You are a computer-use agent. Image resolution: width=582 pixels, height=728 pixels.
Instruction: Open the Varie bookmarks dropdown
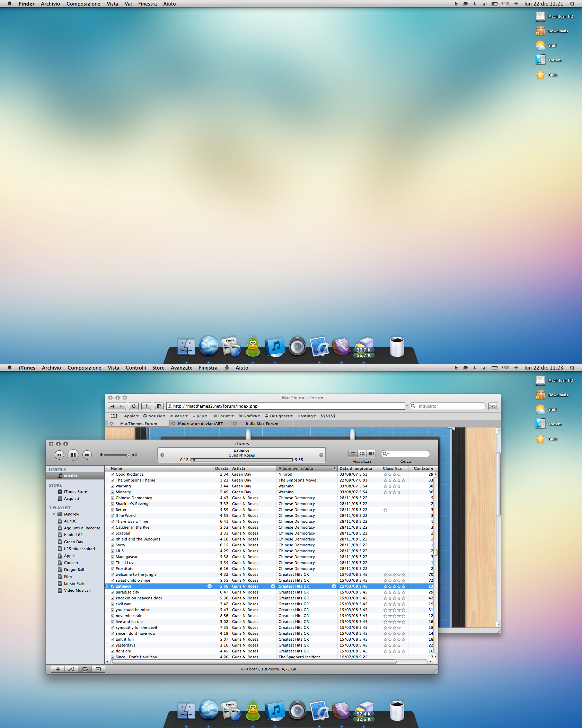[x=179, y=416]
